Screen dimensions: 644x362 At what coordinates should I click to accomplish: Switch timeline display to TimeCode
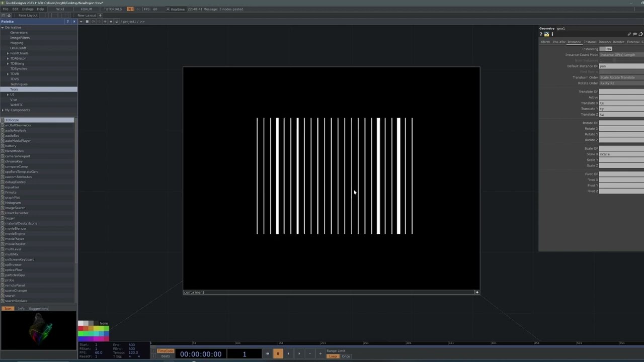click(x=166, y=351)
